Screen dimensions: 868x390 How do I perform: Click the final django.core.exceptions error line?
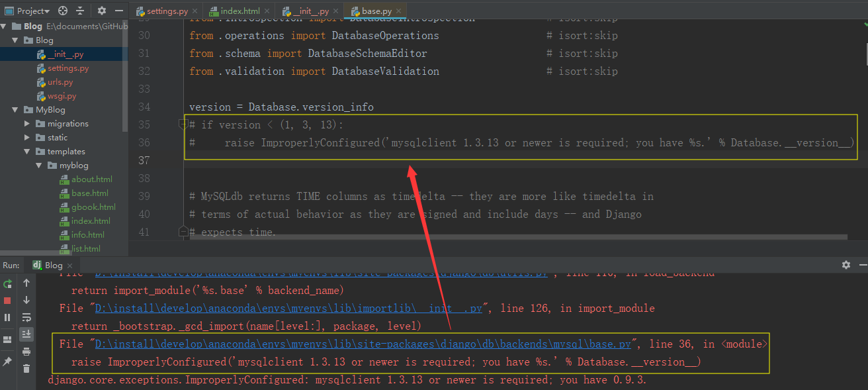(347, 380)
